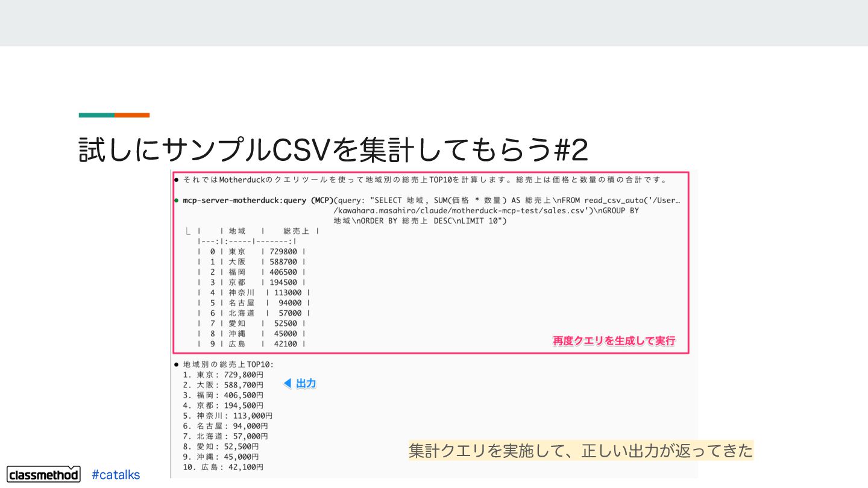Click the list item 10. 広島: 42,100円
The height and width of the screenshot is (488, 868).
[x=222, y=467]
